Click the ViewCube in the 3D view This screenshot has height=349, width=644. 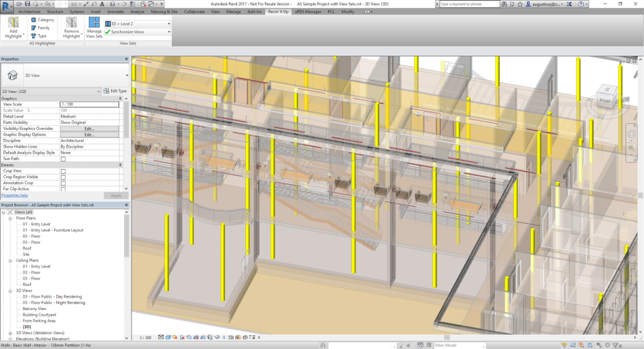click(605, 99)
